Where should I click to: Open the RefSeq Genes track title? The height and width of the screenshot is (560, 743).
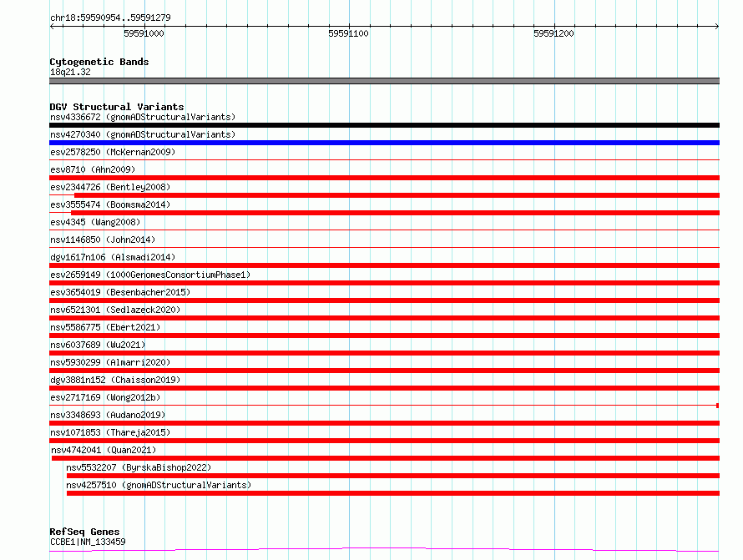pyautogui.click(x=84, y=532)
